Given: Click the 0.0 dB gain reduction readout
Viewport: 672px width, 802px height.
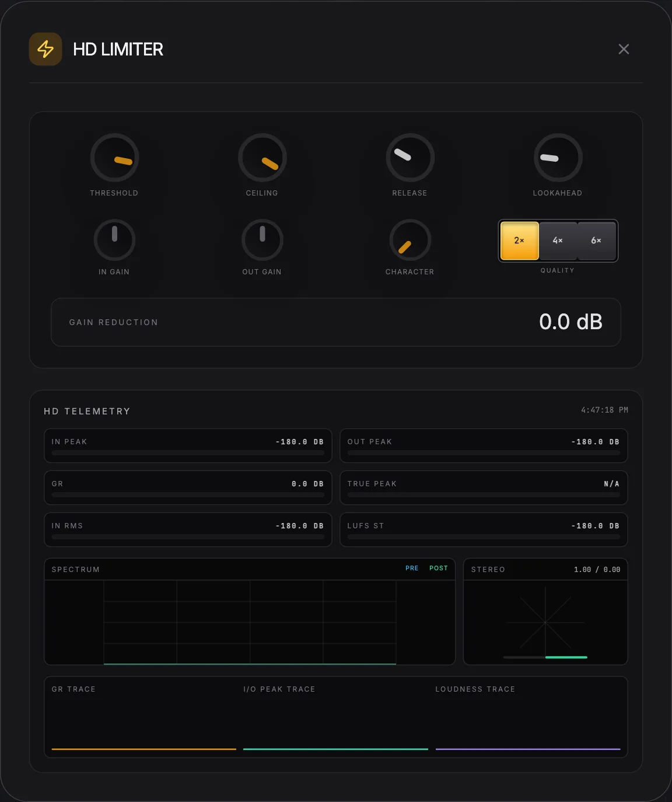Looking at the screenshot, I should coord(570,322).
